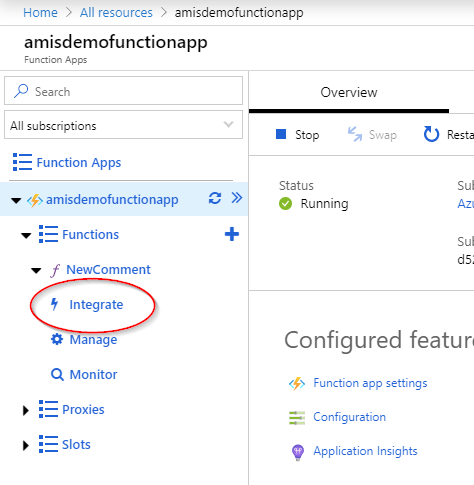Select amisdemofunctionapp in the tree

click(112, 199)
